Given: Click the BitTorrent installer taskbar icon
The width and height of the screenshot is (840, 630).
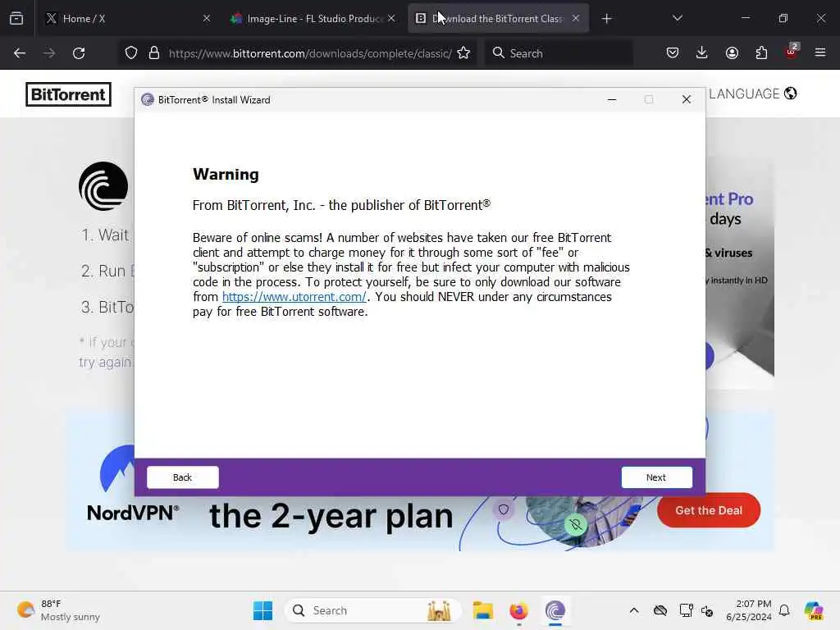Looking at the screenshot, I should [x=555, y=610].
